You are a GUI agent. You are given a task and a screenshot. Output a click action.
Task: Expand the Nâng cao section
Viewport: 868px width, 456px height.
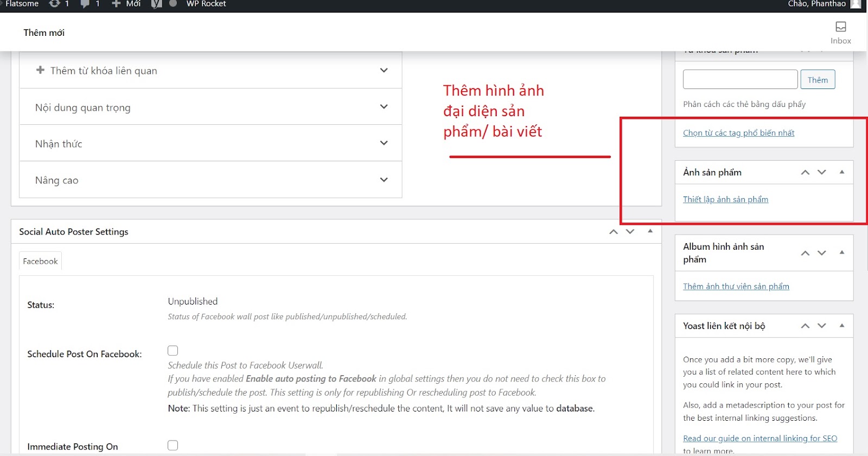pyautogui.click(x=384, y=180)
